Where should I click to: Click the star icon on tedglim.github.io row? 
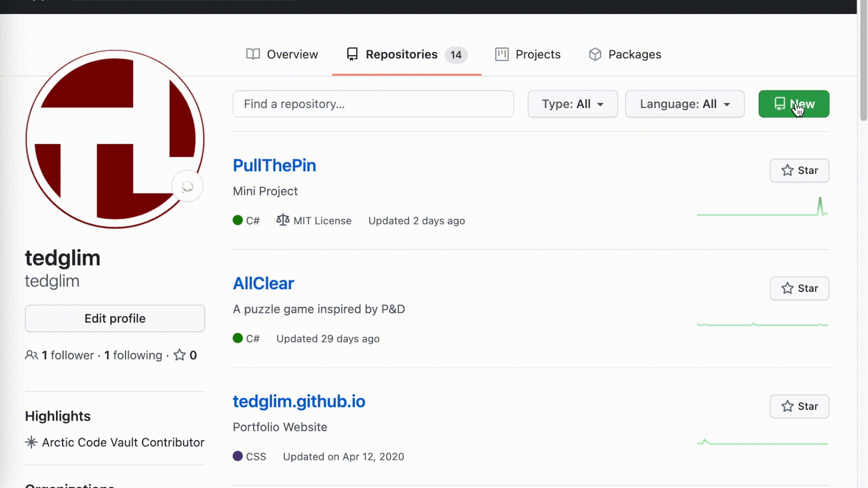click(788, 406)
